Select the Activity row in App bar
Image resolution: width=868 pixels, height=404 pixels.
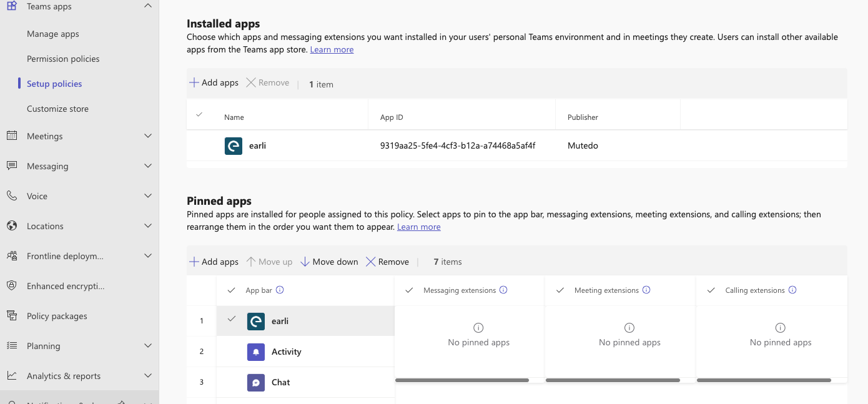[305, 352]
